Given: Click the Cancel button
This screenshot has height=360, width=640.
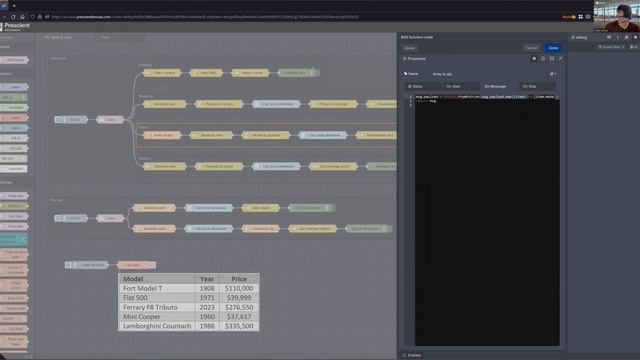Looking at the screenshot, I should 531,48.
